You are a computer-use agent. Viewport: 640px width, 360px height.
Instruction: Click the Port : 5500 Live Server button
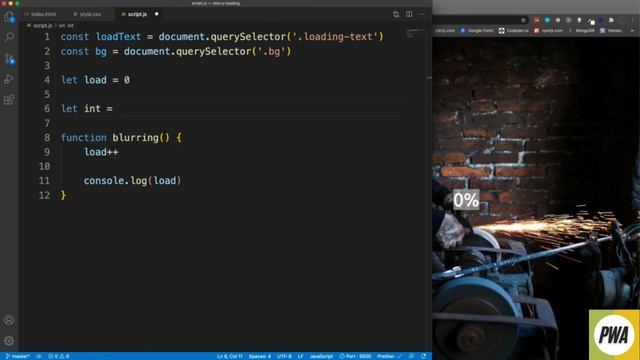point(355,356)
